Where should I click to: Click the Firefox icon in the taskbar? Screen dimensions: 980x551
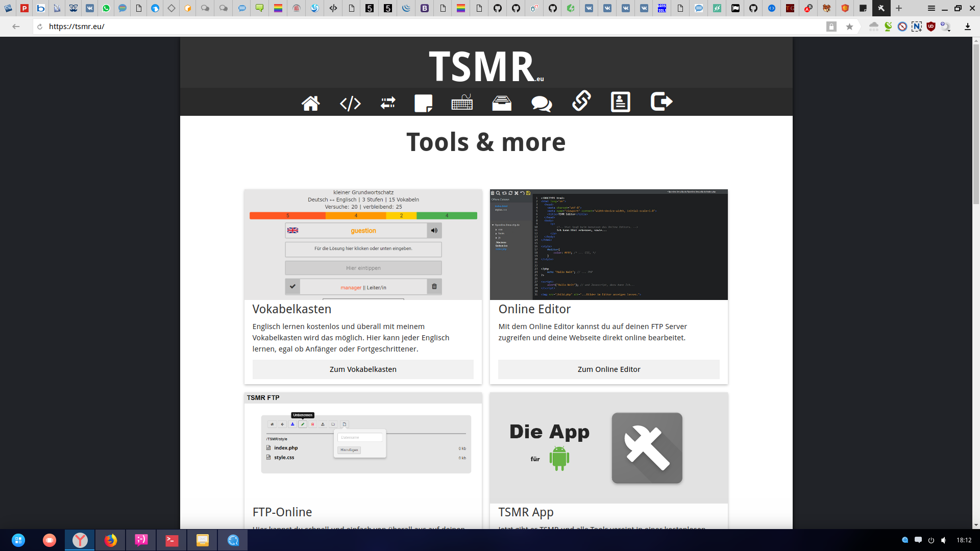111,540
